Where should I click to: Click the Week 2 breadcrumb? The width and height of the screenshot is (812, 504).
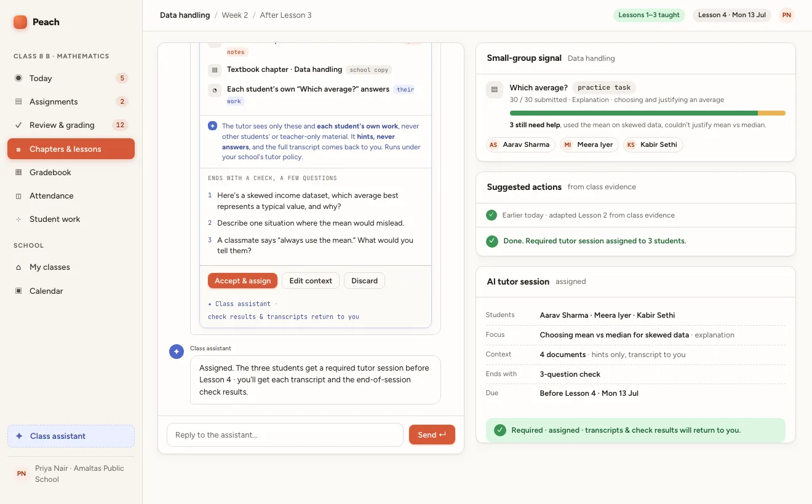tap(235, 15)
